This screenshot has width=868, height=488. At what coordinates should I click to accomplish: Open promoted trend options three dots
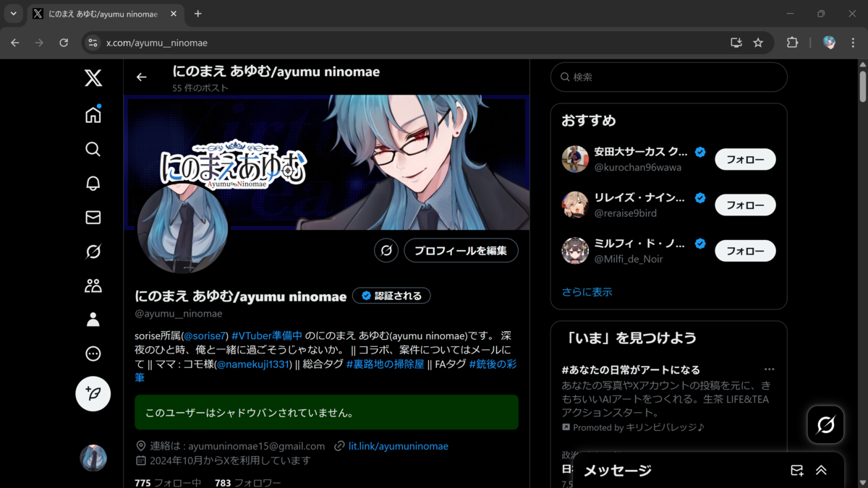[769, 369]
